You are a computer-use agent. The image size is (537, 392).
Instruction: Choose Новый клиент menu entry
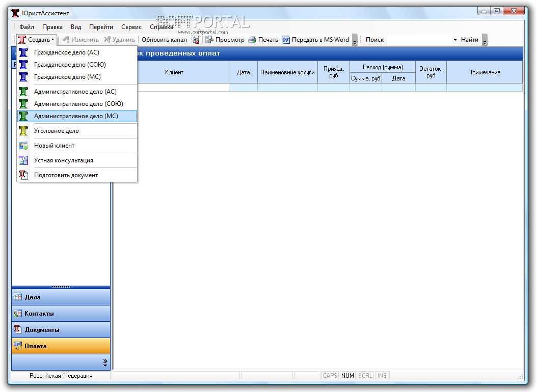pos(77,146)
